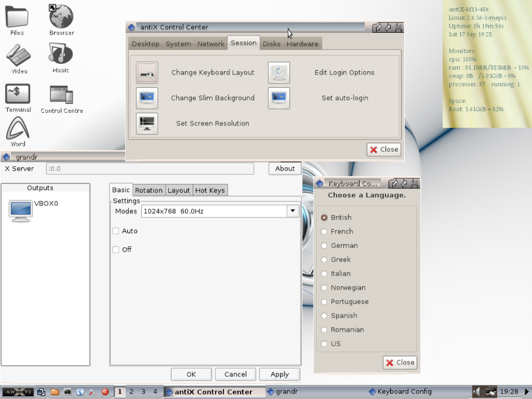The height and width of the screenshot is (399, 532).
Task: Click the volume speaker tray icon
Action: 477,392
